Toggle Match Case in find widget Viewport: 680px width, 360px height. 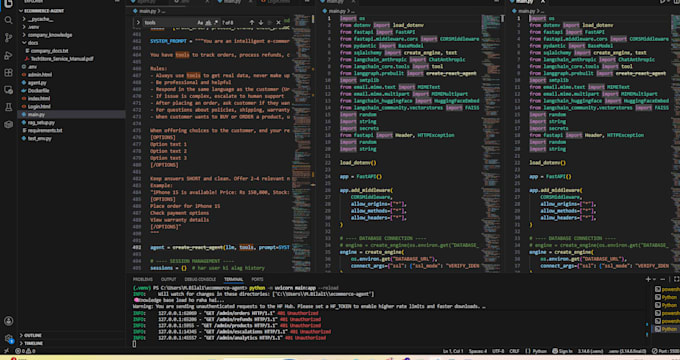(x=200, y=23)
